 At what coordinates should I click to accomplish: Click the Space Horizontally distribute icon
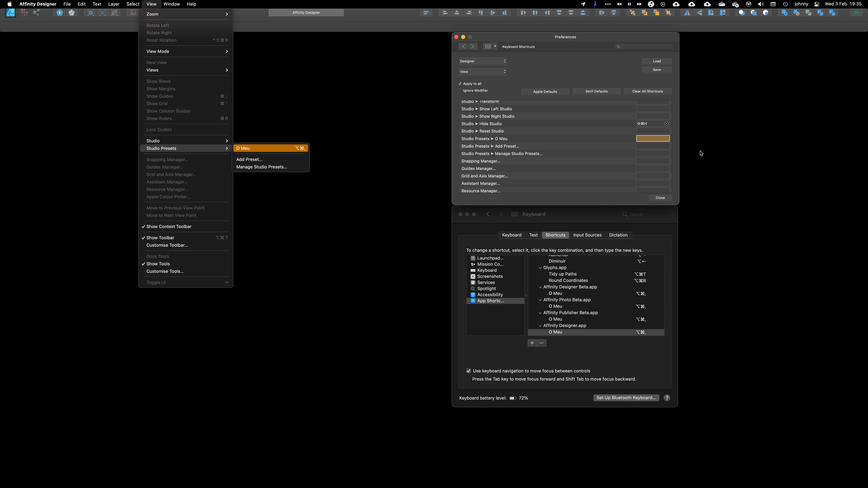601,13
